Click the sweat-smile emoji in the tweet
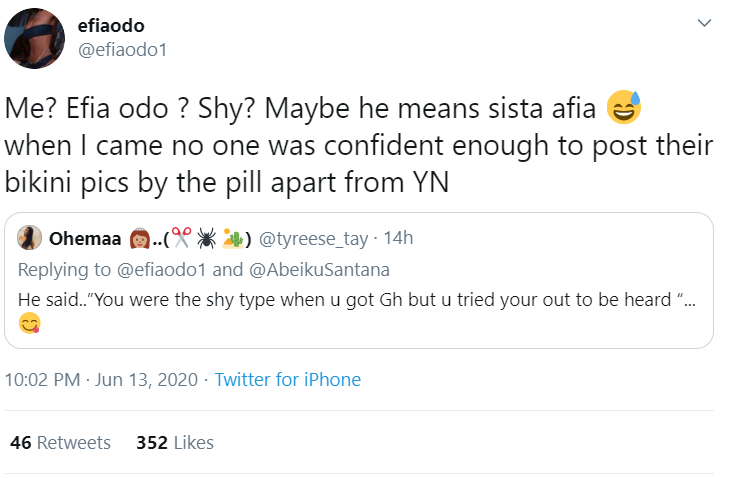Viewport: 733px width, 478px height. pyautogui.click(x=623, y=104)
